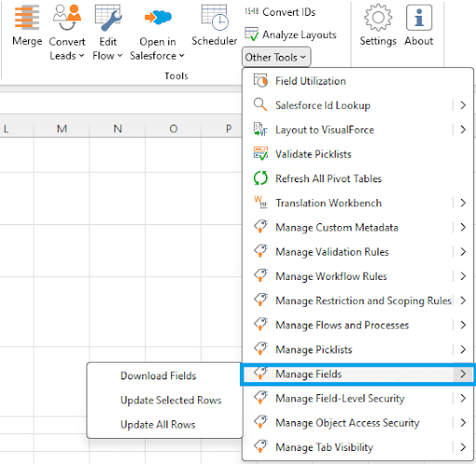Click the Open in Salesforce cloud icon
Image resolution: width=476 pixels, height=464 pixels.
(x=158, y=18)
